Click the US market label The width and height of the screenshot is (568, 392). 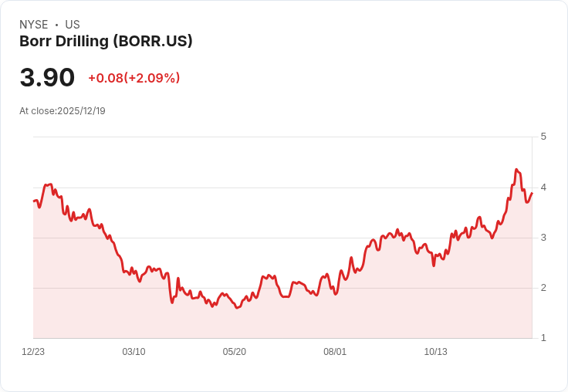(73, 25)
